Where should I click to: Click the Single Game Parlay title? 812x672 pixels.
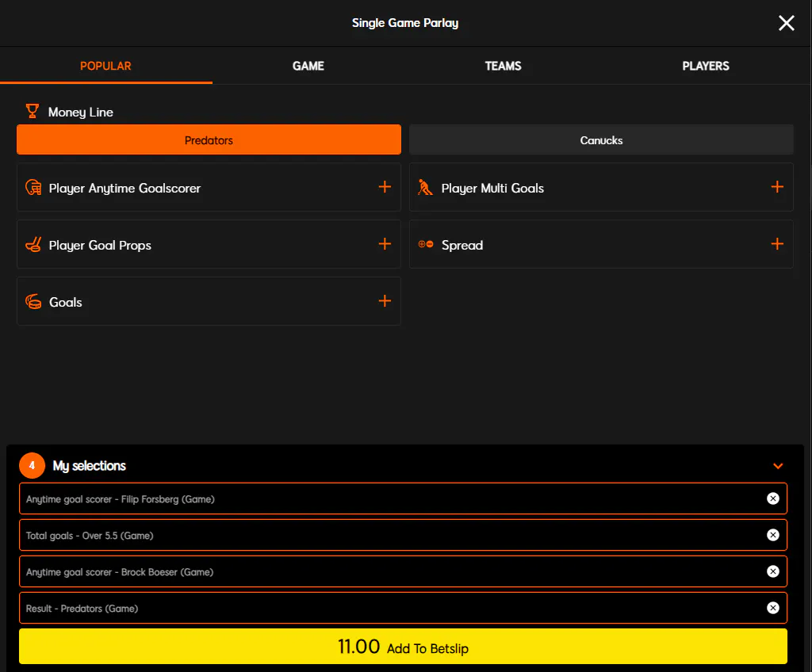point(405,23)
